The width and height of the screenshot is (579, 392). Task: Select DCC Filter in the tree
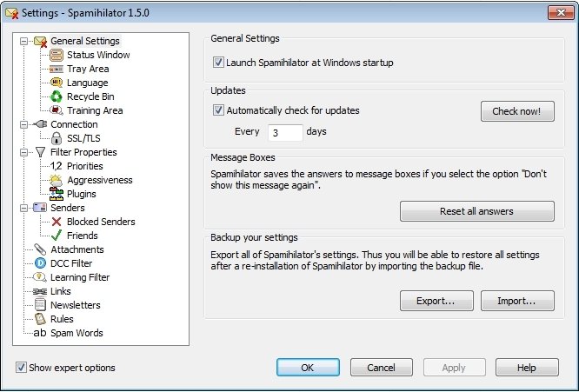tap(71, 263)
